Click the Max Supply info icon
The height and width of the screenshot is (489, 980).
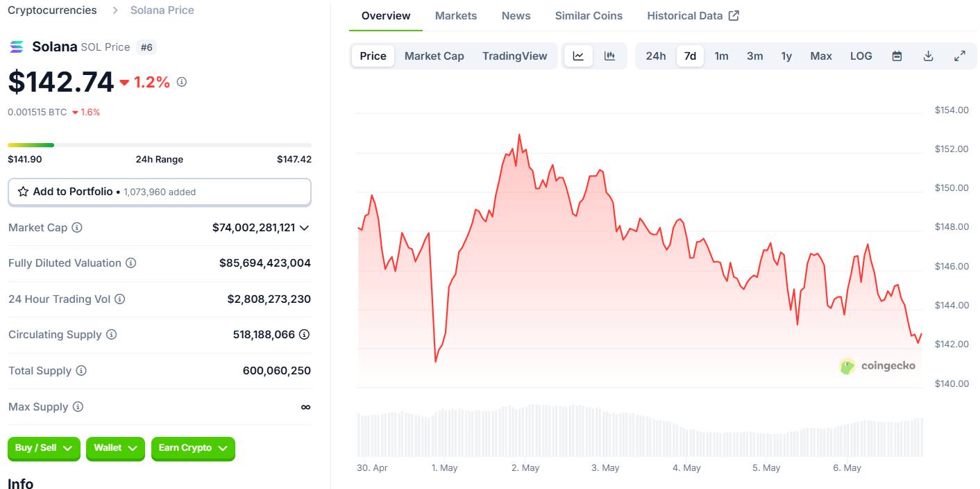pyautogui.click(x=78, y=407)
